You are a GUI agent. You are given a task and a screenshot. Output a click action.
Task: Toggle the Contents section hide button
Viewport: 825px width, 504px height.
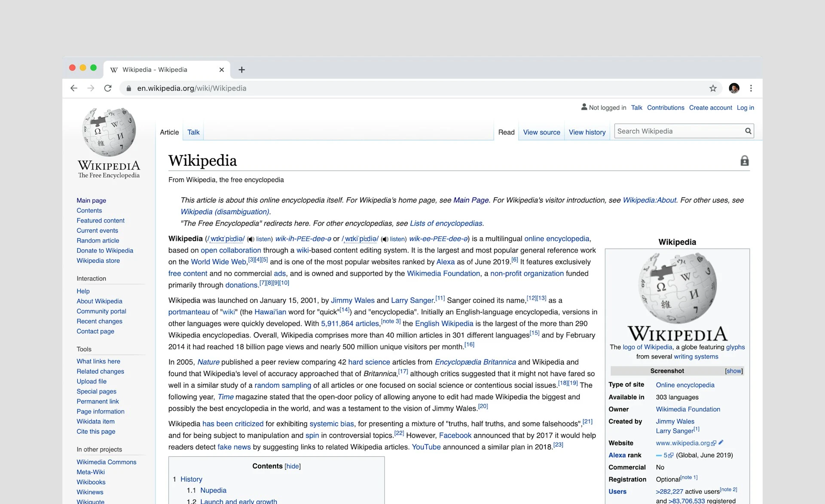point(292,466)
